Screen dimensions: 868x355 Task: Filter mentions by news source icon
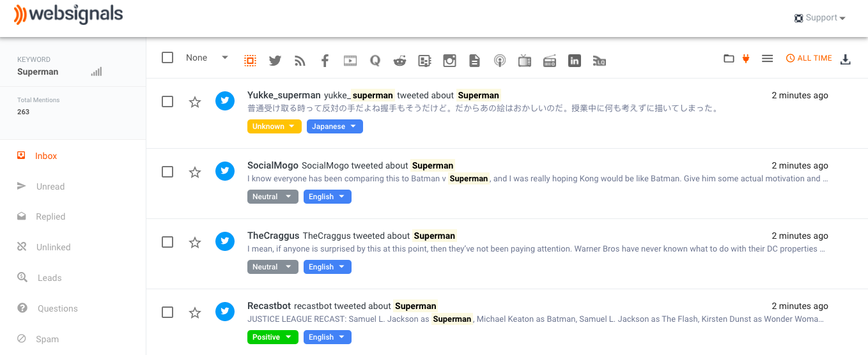coord(425,61)
